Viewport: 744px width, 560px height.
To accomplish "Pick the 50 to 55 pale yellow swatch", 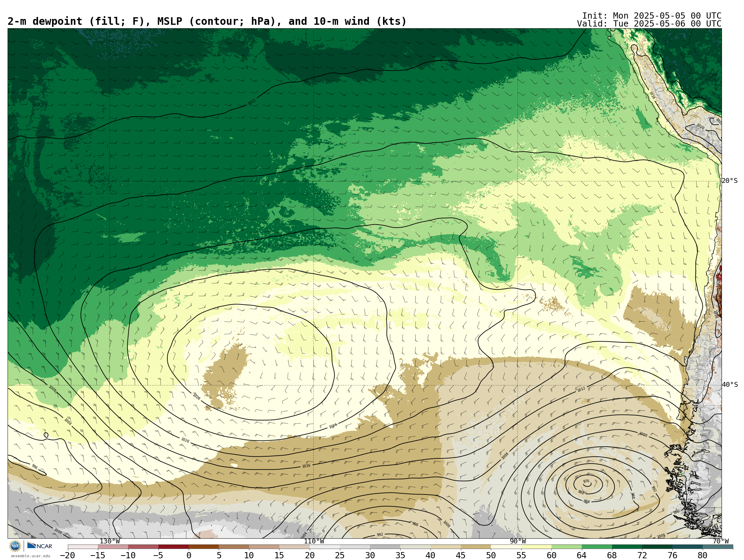I will pyautogui.click(x=506, y=547).
